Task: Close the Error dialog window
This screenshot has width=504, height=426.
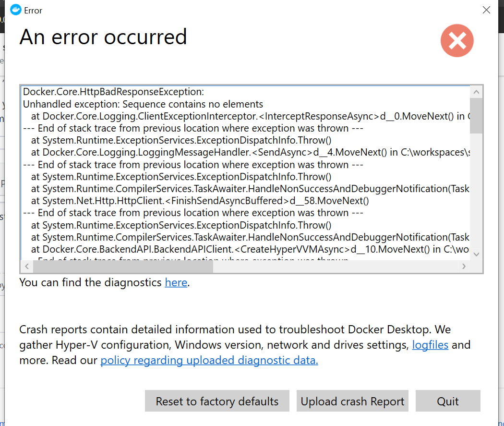Action: pos(486,10)
